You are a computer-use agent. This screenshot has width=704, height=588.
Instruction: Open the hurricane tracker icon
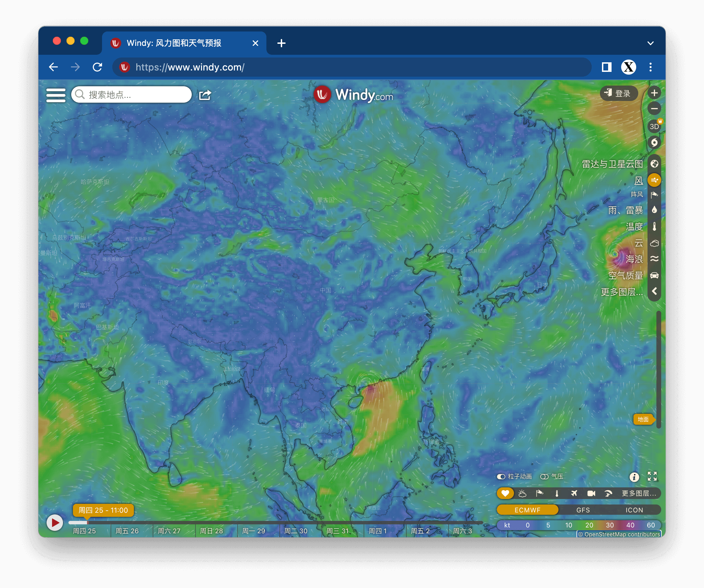654,142
